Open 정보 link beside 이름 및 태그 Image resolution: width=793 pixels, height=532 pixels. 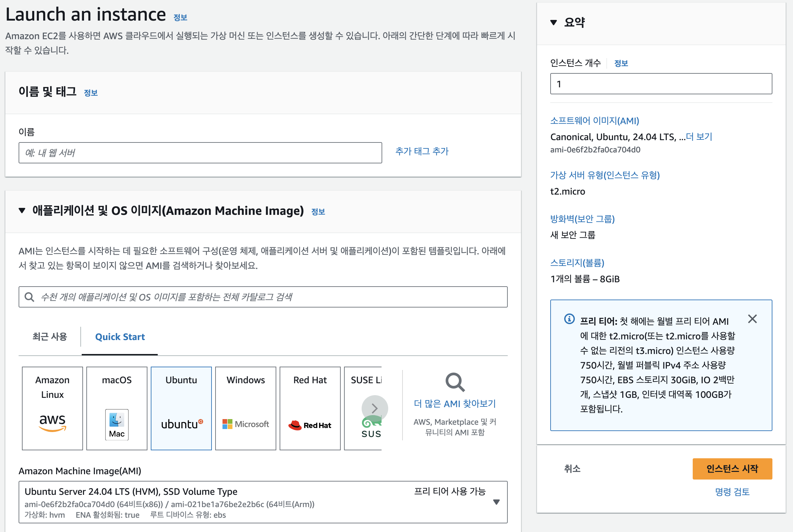coord(91,93)
